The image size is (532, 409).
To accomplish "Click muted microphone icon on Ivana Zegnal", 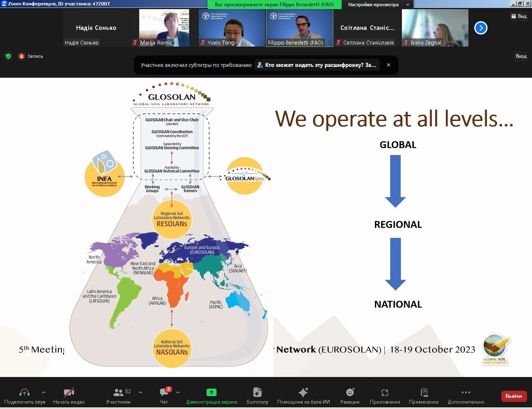I will point(406,42).
